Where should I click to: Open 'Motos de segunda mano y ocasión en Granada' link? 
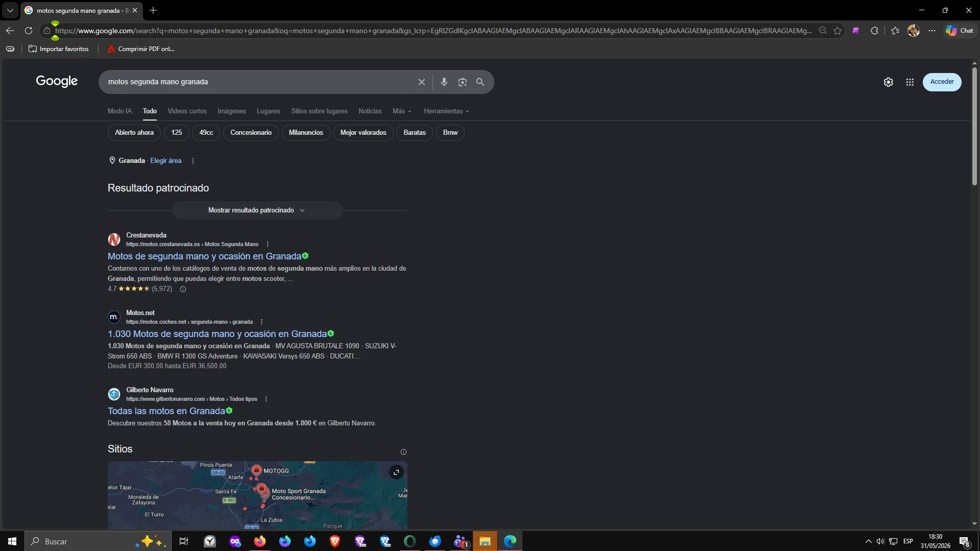coord(204,256)
